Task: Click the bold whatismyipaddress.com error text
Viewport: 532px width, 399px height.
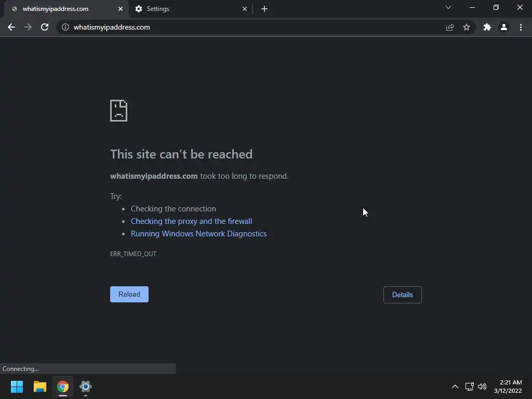Action: tap(154, 176)
